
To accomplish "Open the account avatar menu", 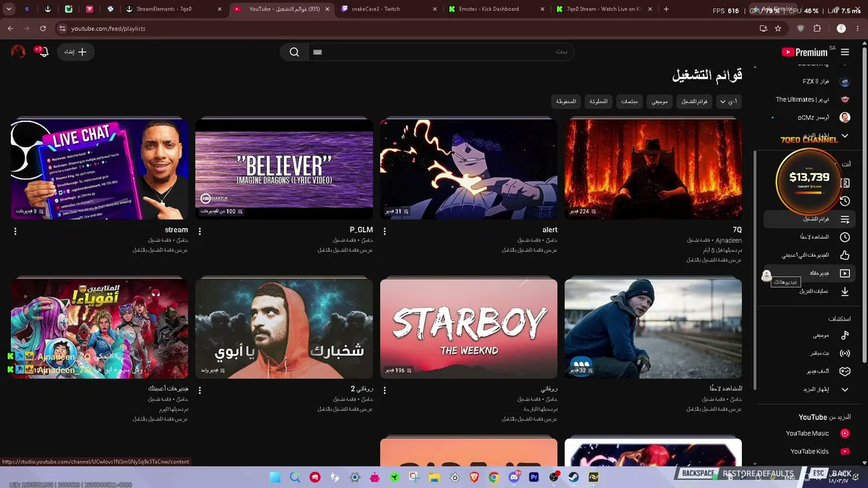I will click(x=18, y=52).
